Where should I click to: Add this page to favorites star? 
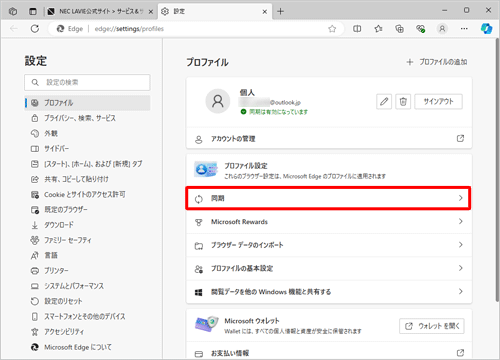[x=332, y=29]
